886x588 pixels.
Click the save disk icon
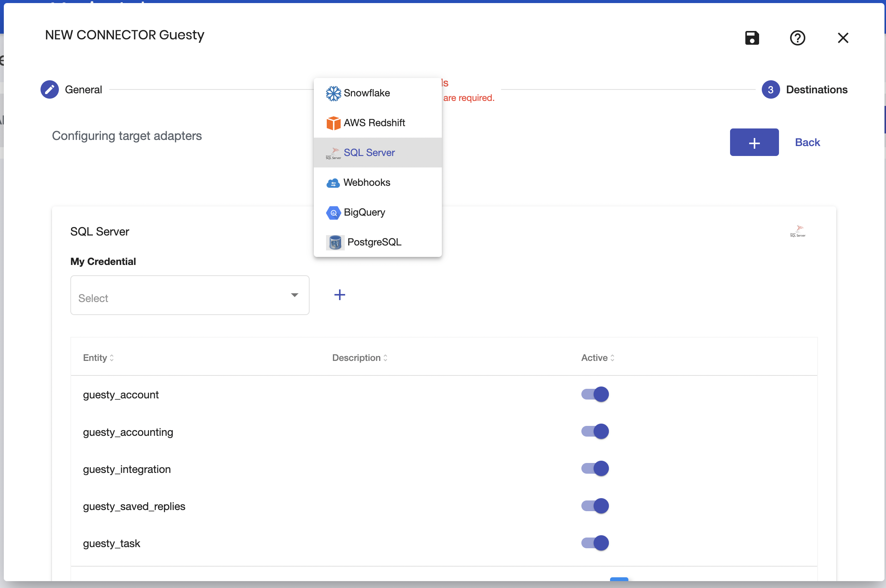[x=752, y=38]
